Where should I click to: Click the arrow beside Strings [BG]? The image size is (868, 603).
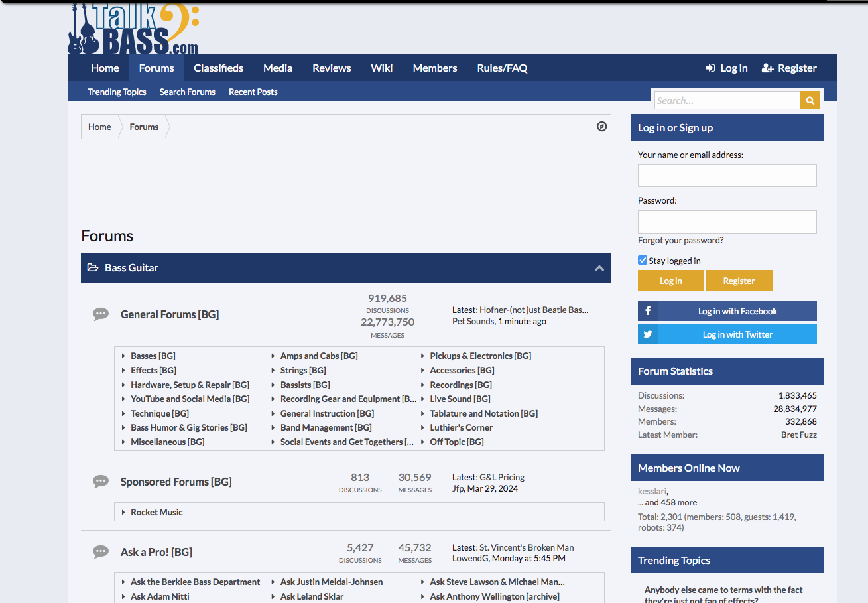coord(273,371)
